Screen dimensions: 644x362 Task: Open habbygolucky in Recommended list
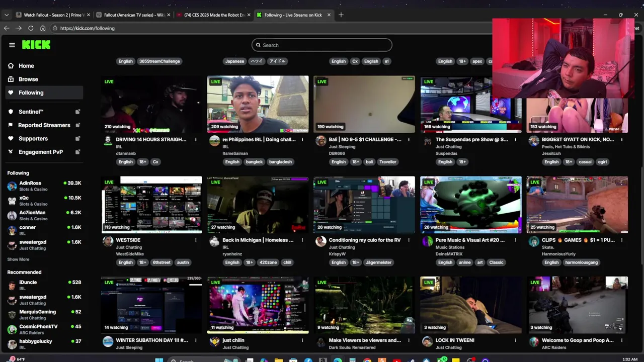point(44,344)
